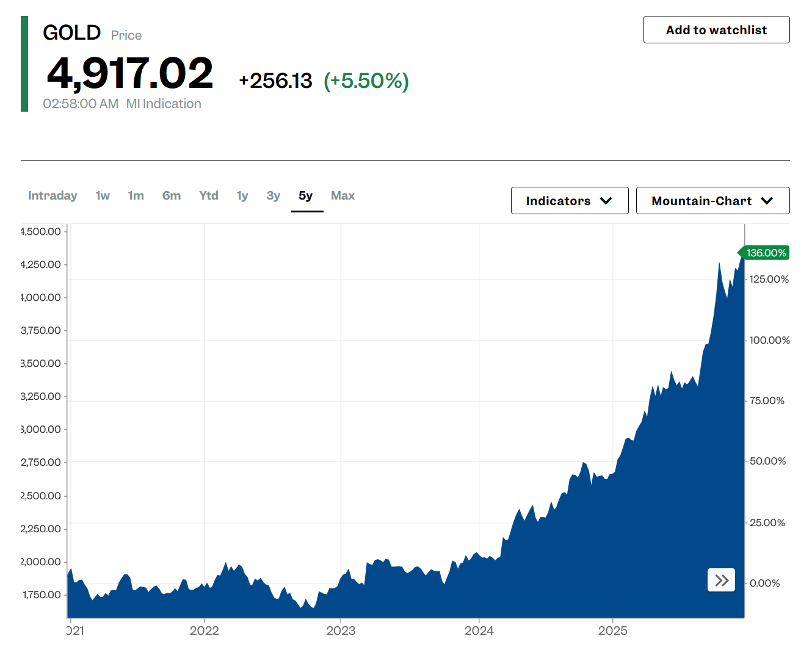Click the double-arrow expand icon on the chart

(x=721, y=580)
